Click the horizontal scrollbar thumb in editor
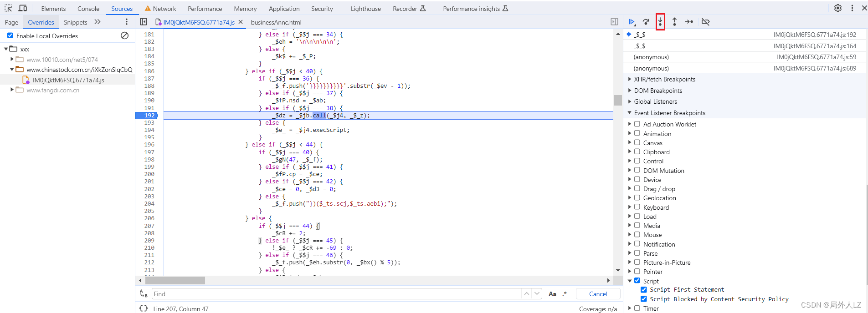Image resolution: width=868 pixels, height=313 pixels. [175, 280]
